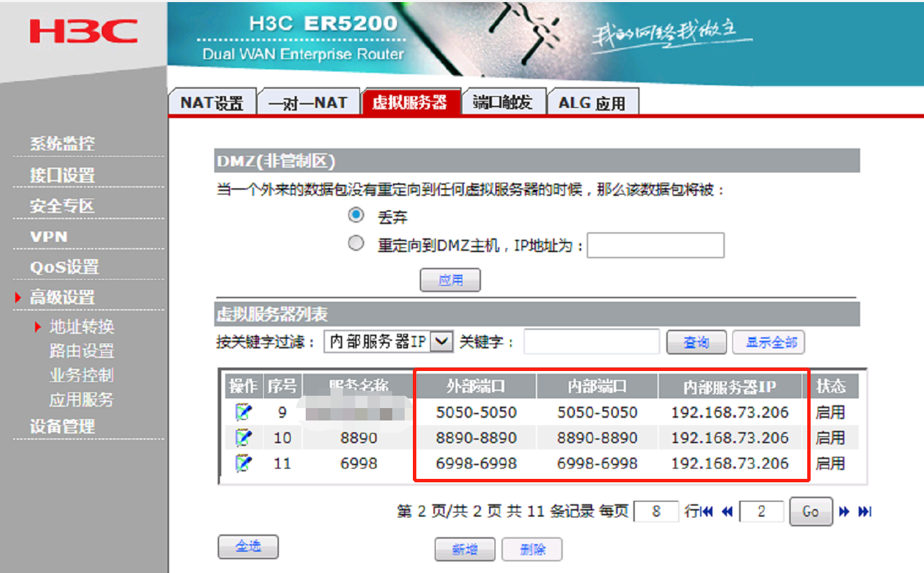This screenshot has width=924, height=573.
Task: Click the 显示全部 button
Action: (x=768, y=342)
